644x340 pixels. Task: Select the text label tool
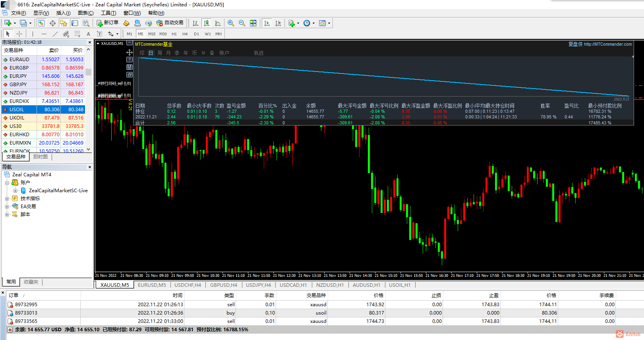tap(99, 34)
